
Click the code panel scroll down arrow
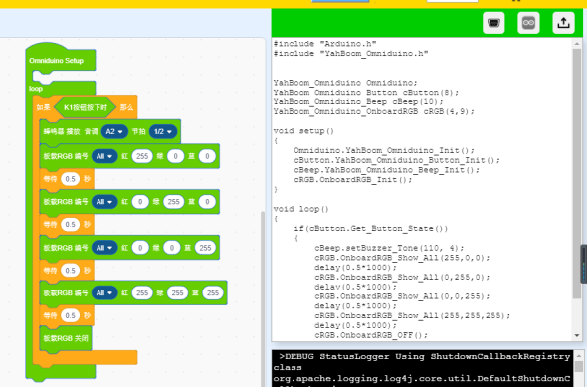(x=577, y=335)
